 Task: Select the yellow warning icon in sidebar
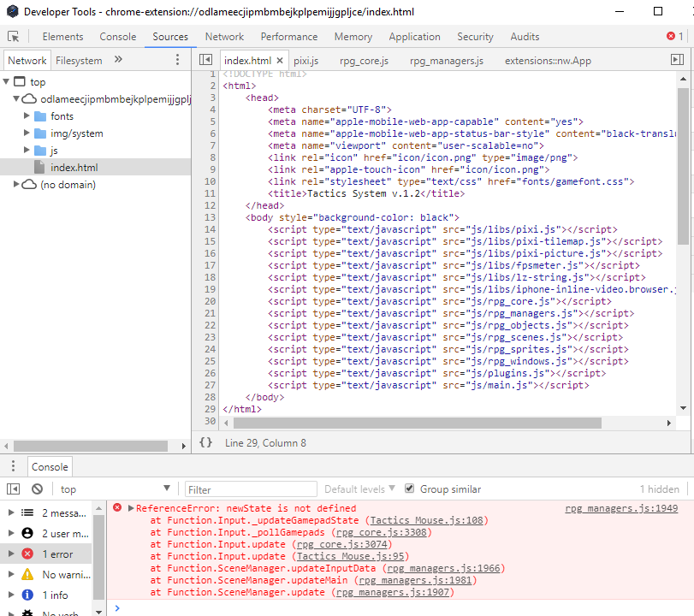27,574
